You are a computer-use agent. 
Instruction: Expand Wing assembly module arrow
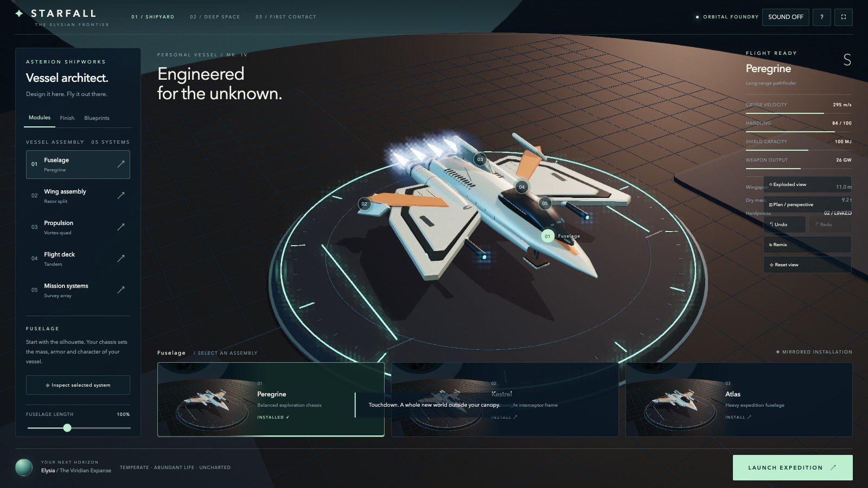[121, 195]
